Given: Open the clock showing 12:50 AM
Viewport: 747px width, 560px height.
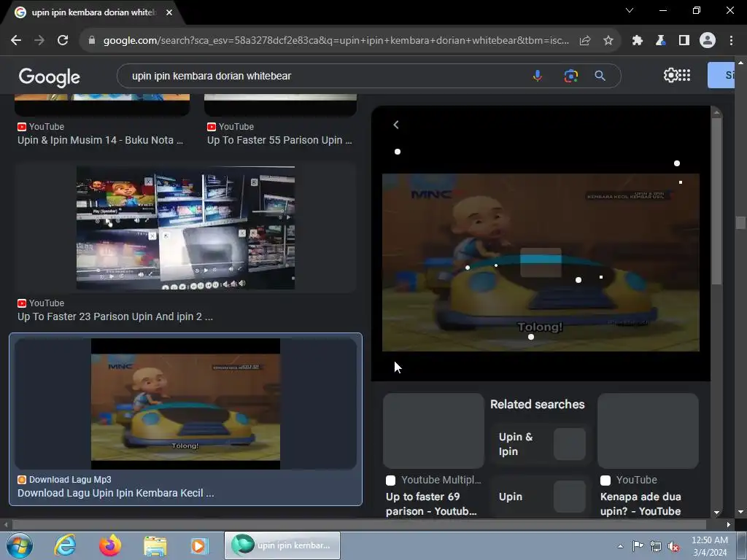Looking at the screenshot, I should (x=709, y=546).
